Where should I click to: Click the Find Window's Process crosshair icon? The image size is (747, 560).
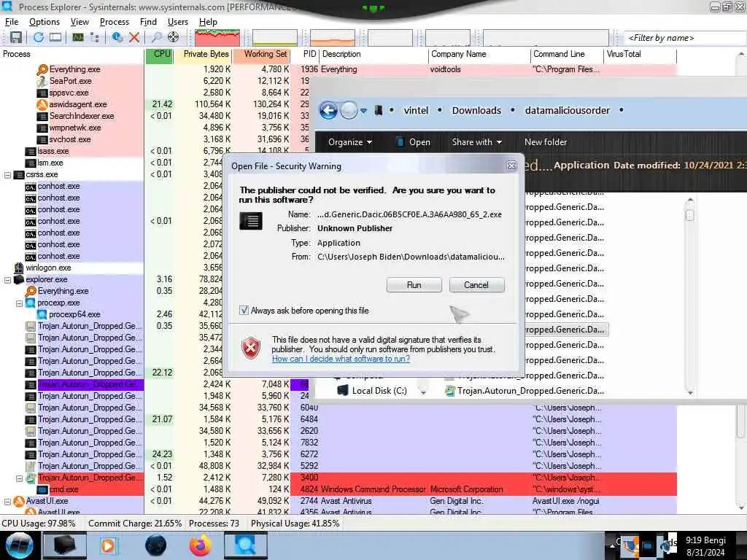tap(174, 37)
